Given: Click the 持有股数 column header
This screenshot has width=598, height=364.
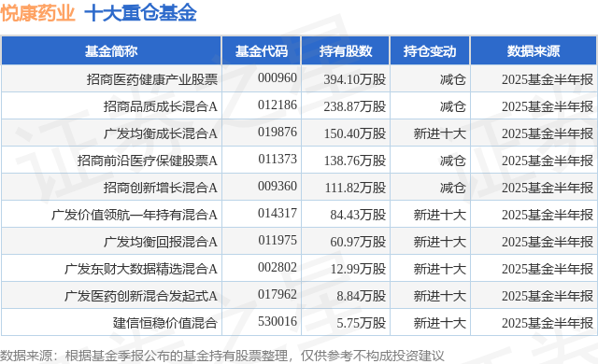Looking at the screenshot, I should coord(346,51).
